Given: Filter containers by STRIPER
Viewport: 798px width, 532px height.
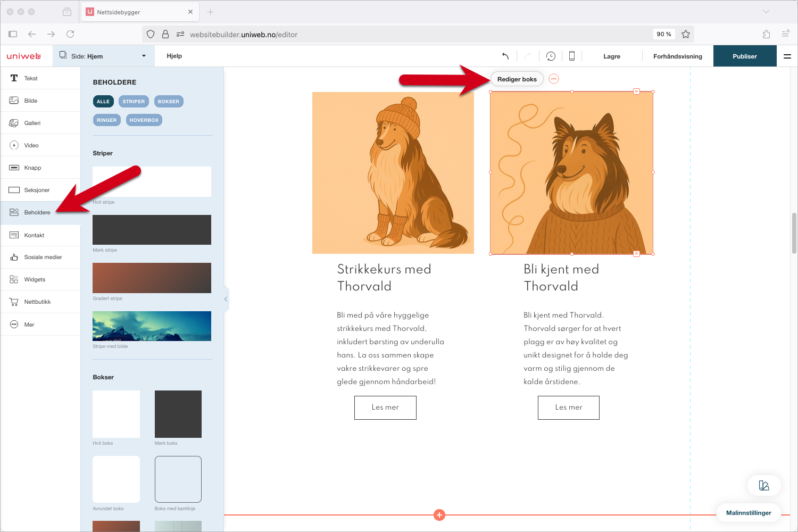Looking at the screenshot, I should (x=134, y=101).
